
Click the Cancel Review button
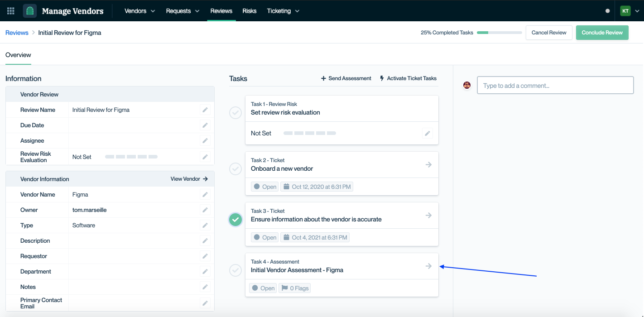click(x=549, y=33)
